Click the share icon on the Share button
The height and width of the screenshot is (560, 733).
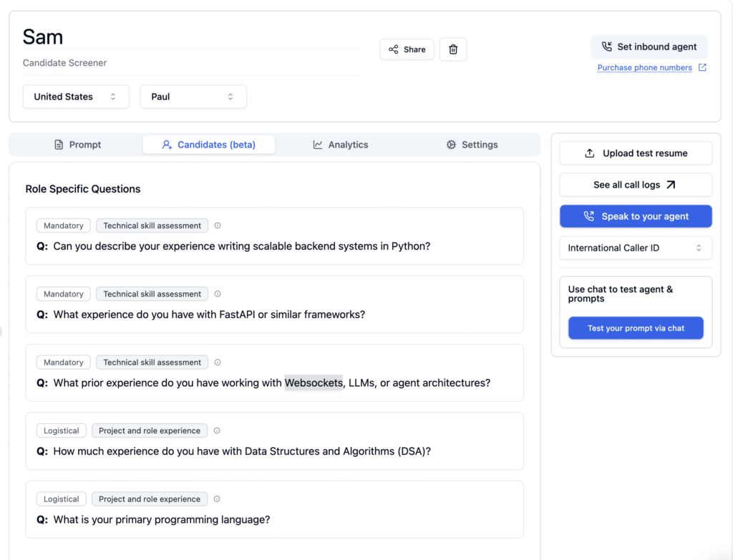(394, 49)
